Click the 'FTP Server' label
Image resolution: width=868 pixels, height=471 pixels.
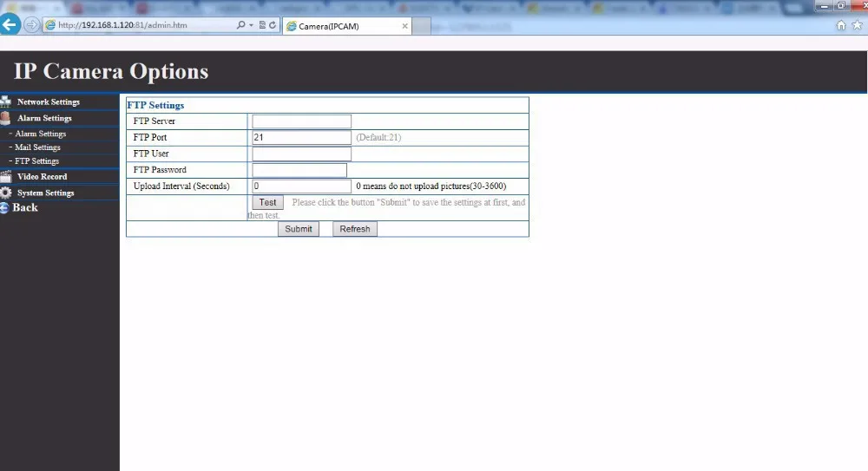click(x=155, y=121)
